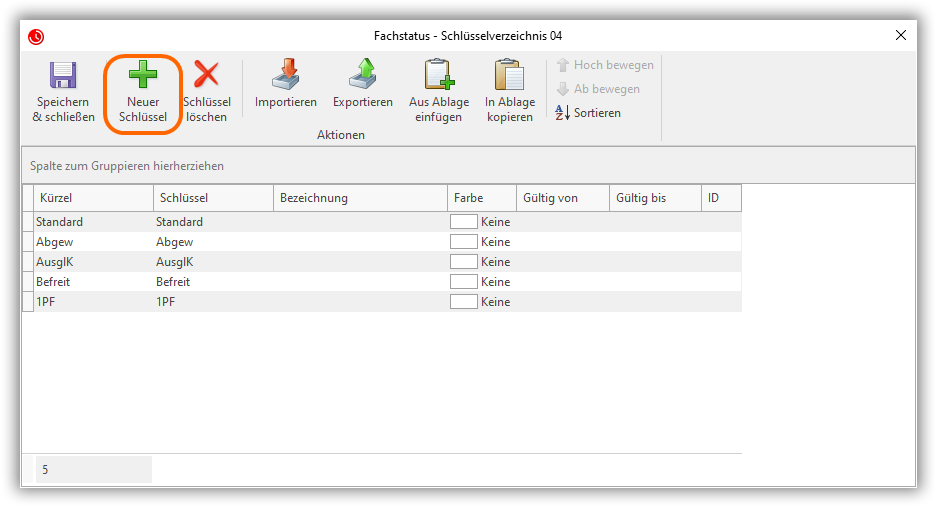
Task: Close the Fachstatus window
Action: pos(901,36)
